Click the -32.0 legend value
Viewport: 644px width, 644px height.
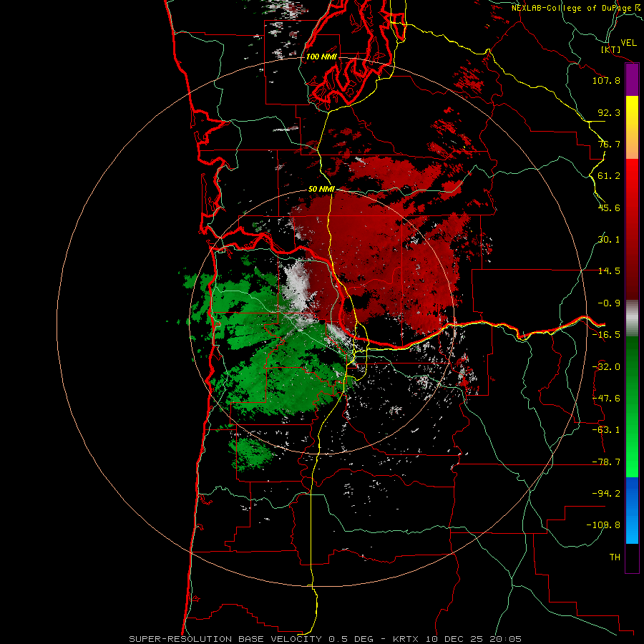click(x=606, y=367)
